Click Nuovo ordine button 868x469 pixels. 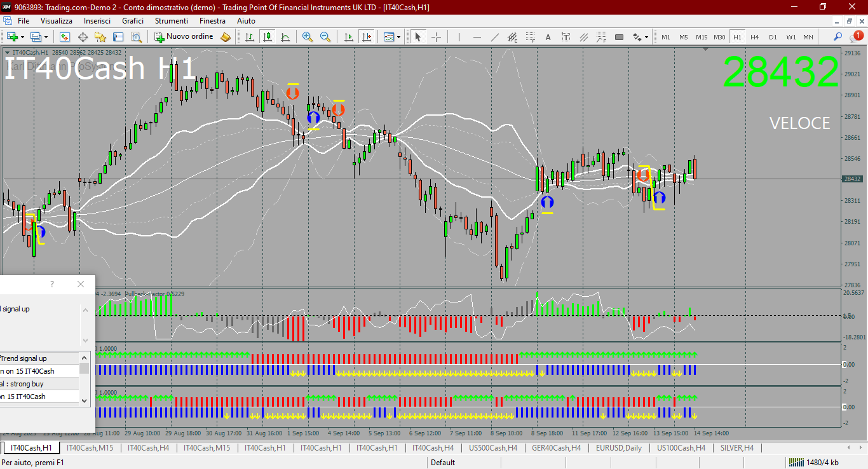point(184,37)
